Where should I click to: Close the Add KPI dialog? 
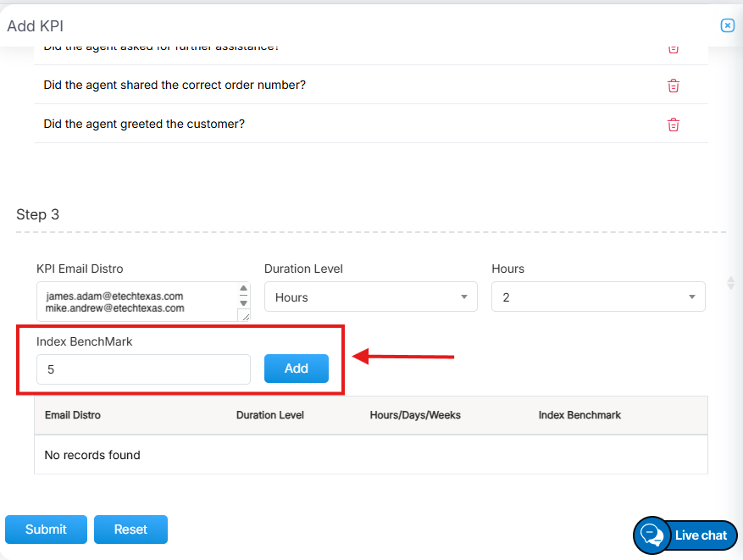coord(727,25)
